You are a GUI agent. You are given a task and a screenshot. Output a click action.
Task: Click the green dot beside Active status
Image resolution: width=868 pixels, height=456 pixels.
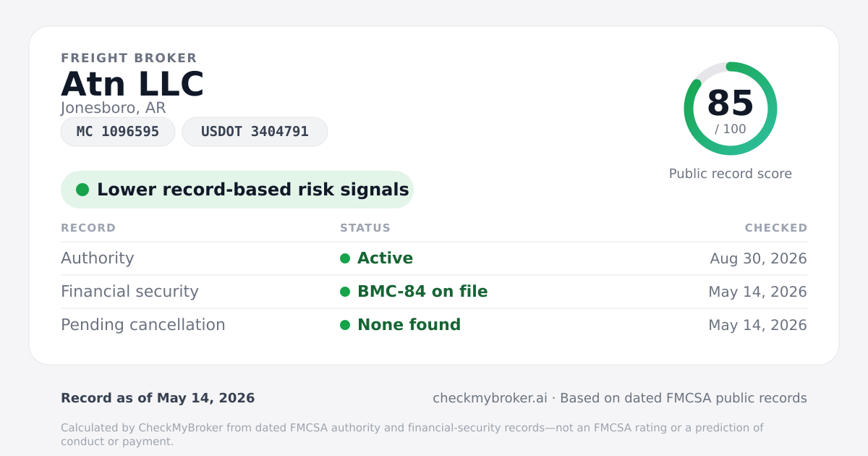pyautogui.click(x=345, y=258)
